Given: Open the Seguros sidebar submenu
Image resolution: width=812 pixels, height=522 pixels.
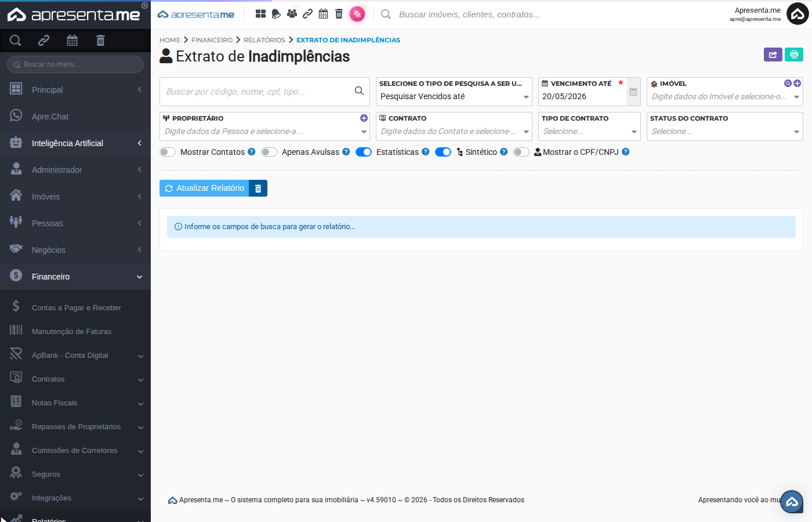Looking at the screenshot, I should pyautogui.click(x=75, y=474).
